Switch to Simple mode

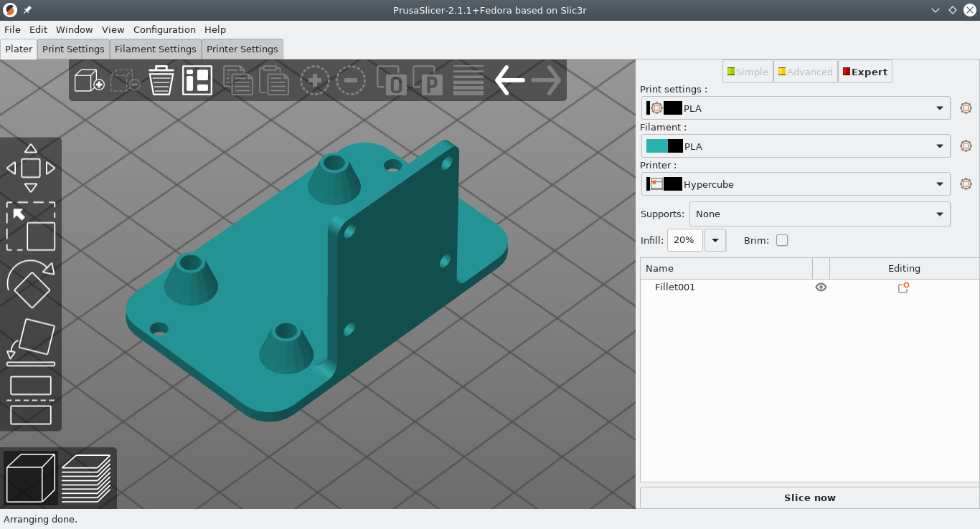click(x=748, y=72)
